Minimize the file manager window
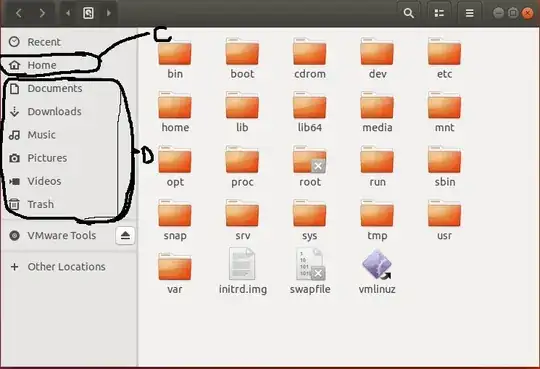Screen dimensions: 540x369 [498, 13]
